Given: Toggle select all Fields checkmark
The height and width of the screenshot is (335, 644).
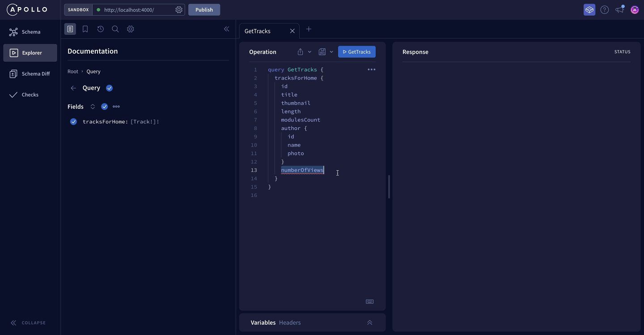Looking at the screenshot, I should tap(104, 107).
